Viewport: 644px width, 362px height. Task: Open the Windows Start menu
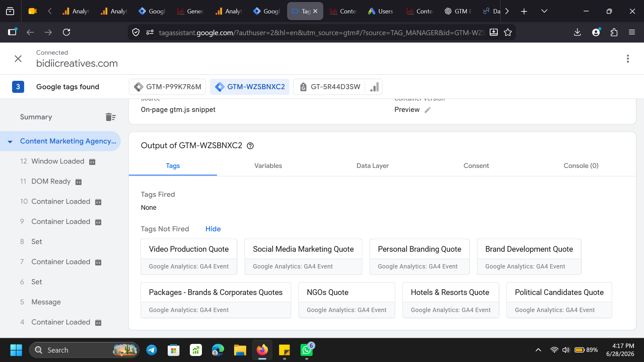point(16,350)
